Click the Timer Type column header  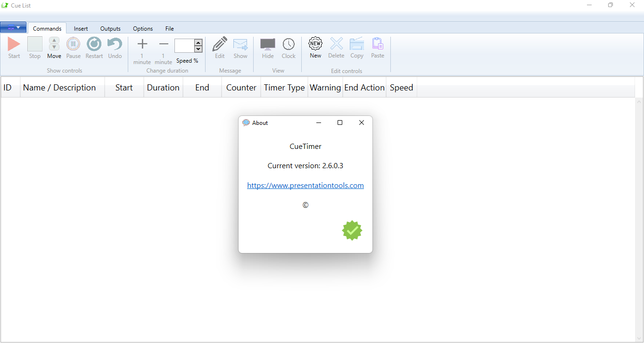click(x=284, y=88)
